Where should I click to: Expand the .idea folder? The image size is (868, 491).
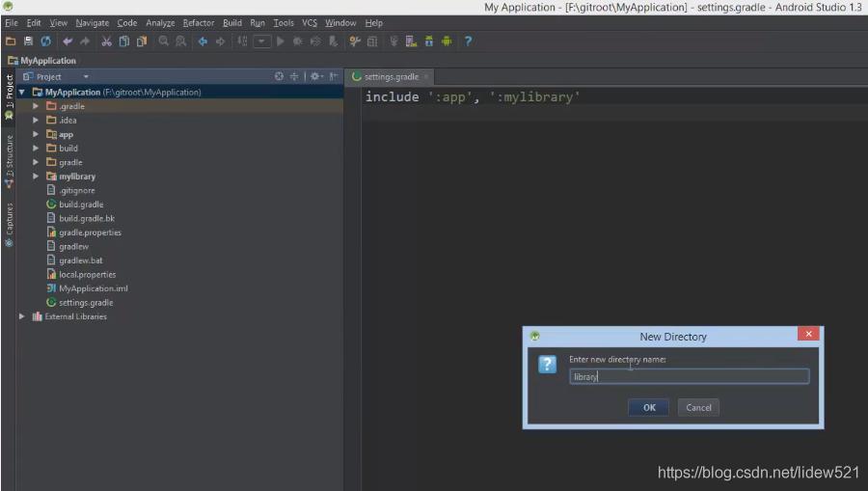(36, 120)
